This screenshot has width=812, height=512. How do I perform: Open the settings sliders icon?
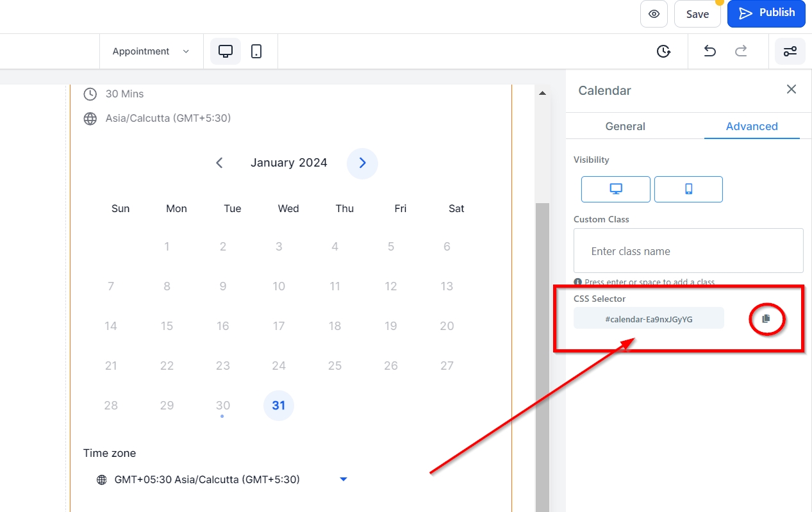pyautogui.click(x=790, y=51)
